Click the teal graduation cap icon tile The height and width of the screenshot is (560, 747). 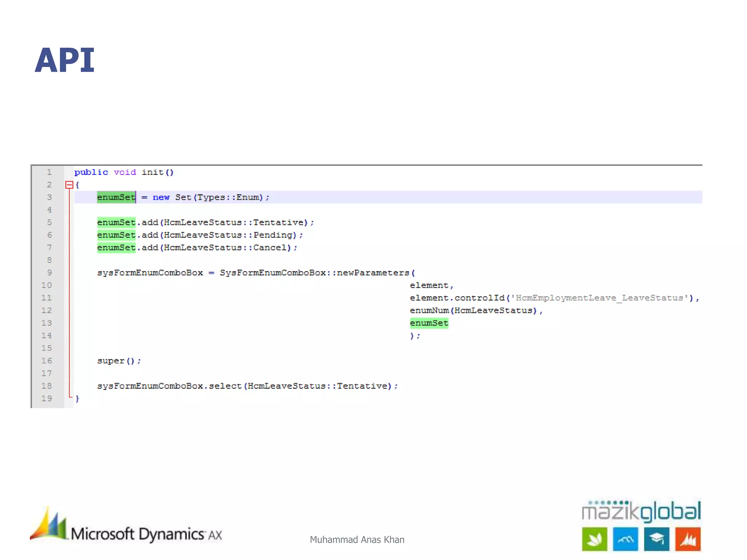pos(656,539)
